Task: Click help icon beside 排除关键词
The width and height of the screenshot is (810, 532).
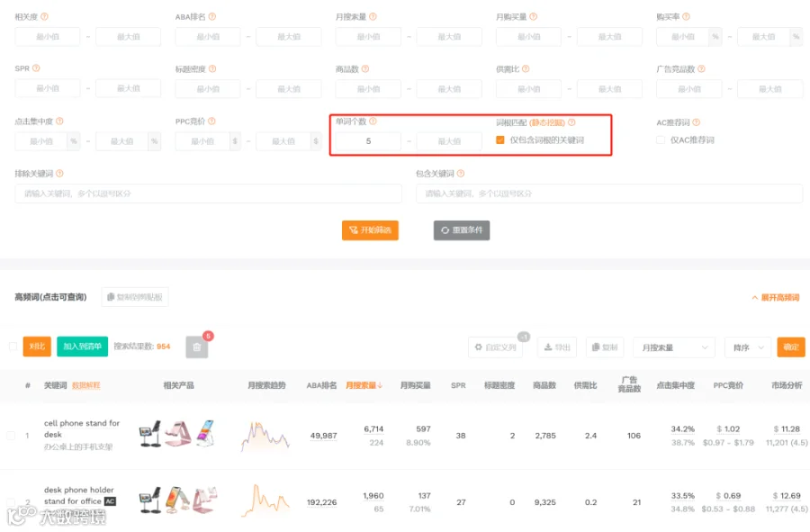Action: click(60, 174)
